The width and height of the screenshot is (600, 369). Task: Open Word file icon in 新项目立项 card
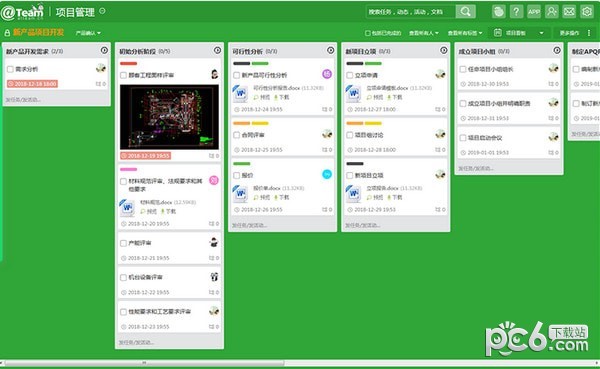(x=354, y=194)
